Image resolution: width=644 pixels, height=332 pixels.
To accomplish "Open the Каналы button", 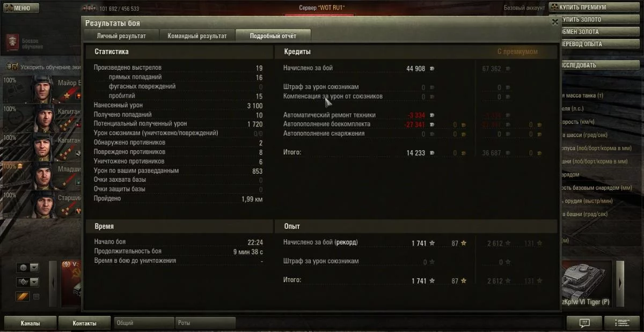I will point(30,323).
